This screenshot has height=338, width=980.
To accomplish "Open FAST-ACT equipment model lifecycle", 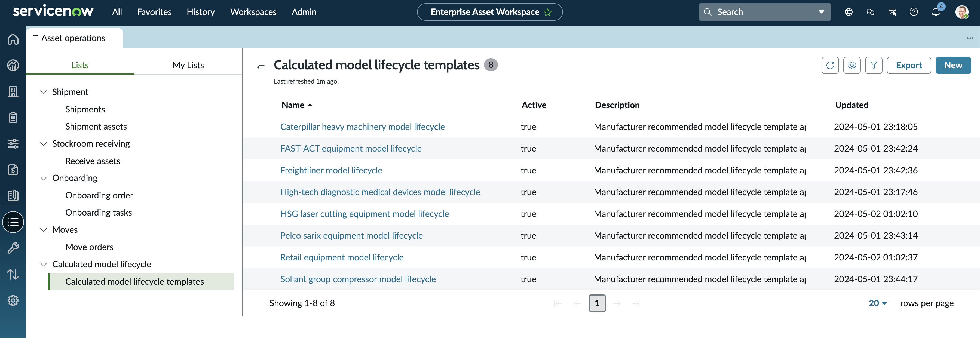I will point(351,148).
